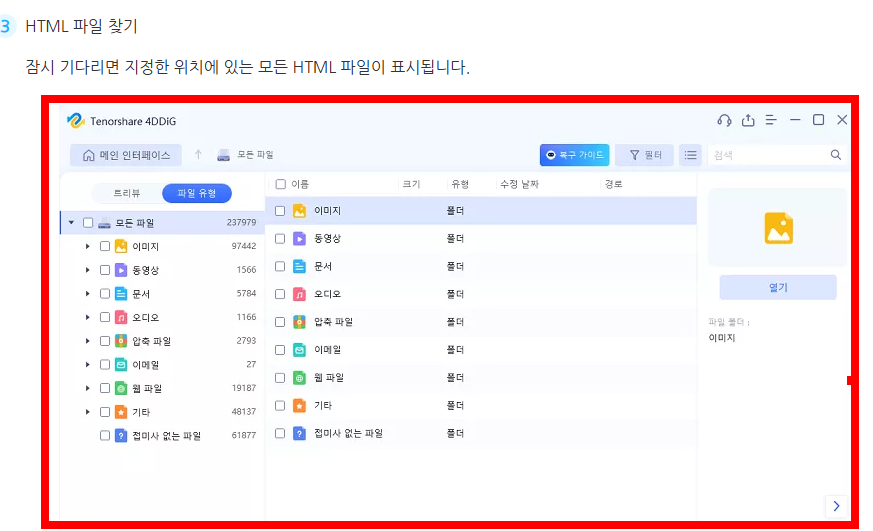This screenshot has width=873, height=531.
Task: Click the up arrow navigation icon
Action: pyautogui.click(x=198, y=154)
